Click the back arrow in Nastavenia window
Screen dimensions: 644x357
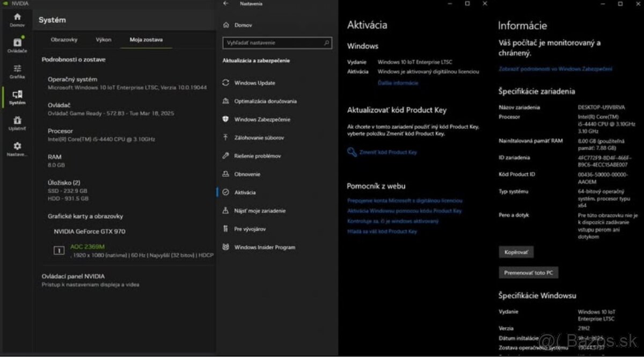(226, 4)
